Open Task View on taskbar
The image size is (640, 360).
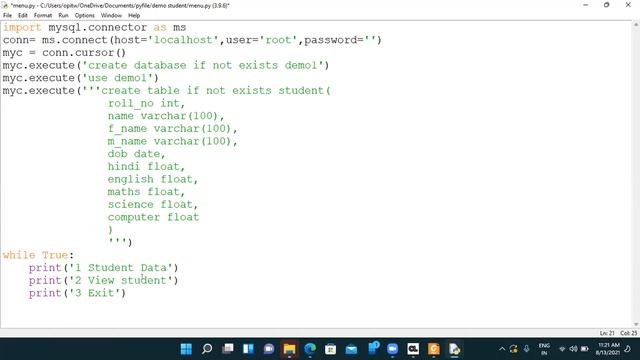[x=228, y=349]
